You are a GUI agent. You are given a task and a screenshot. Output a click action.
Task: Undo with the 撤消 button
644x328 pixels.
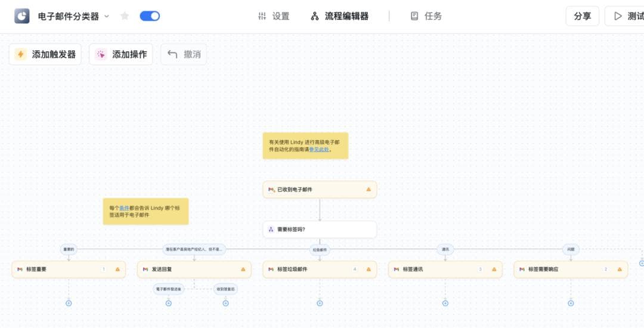184,54
